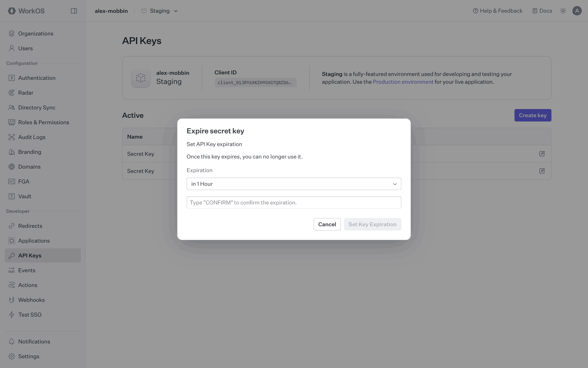Click the Settings gear icon
The height and width of the screenshot is (368, 588).
[x=12, y=356]
